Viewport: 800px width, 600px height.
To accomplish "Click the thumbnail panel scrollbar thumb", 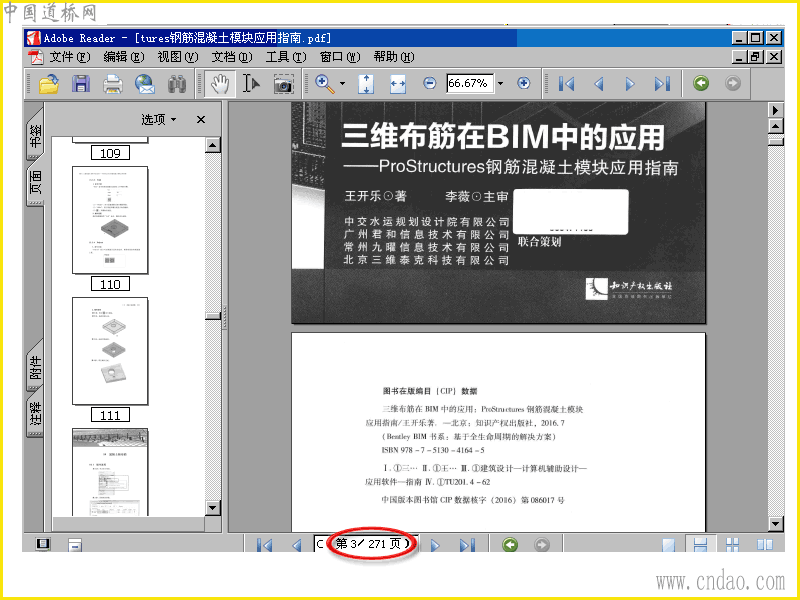I will (x=213, y=316).
